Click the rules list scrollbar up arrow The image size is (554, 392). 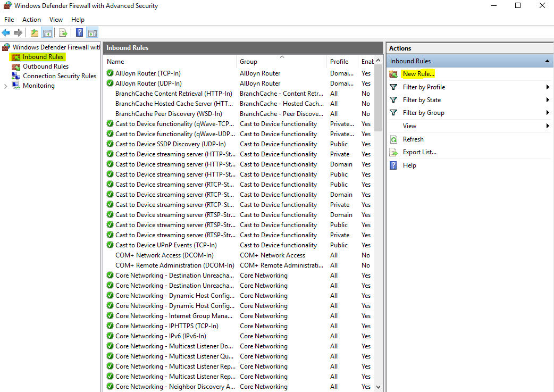[379, 61]
